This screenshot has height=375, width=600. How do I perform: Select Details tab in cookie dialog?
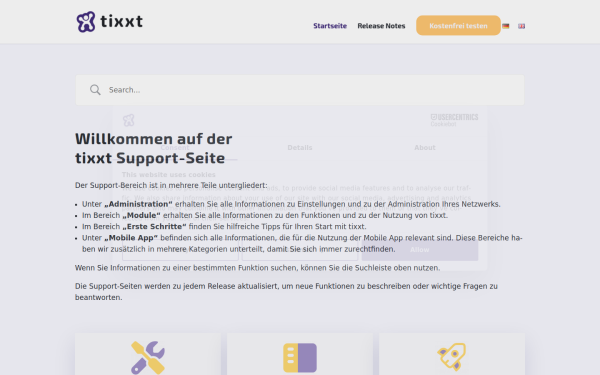click(x=300, y=148)
